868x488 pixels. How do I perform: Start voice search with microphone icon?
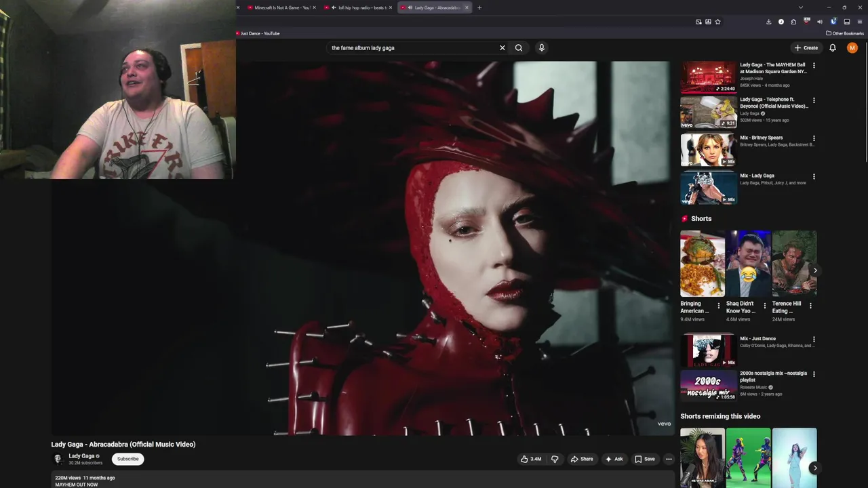541,48
